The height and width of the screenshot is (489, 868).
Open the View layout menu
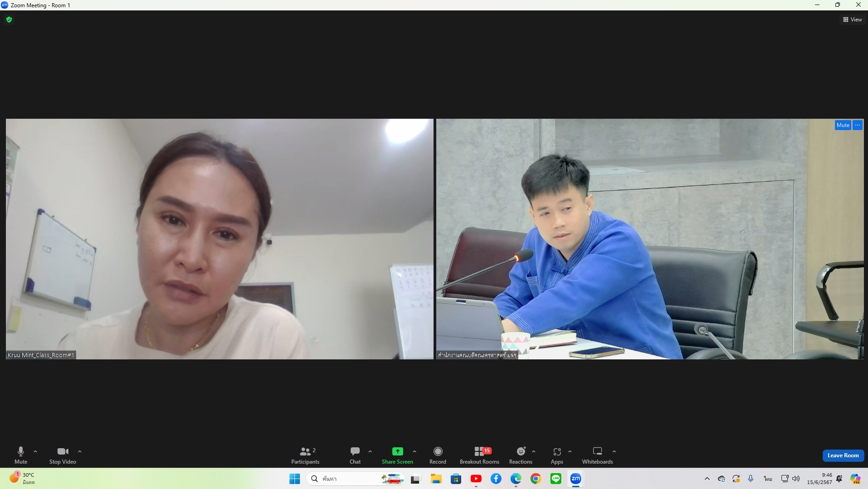coord(852,19)
